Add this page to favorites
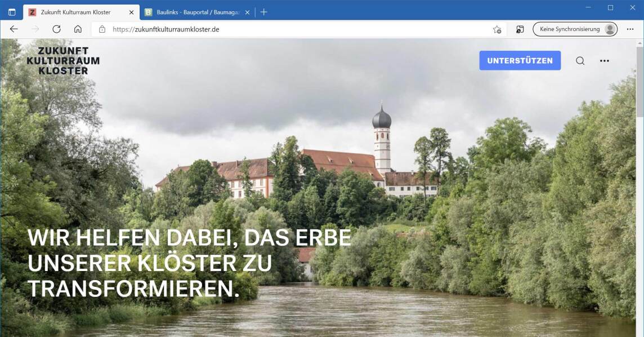Image resolution: width=644 pixels, height=337 pixels. click(497, 29)
